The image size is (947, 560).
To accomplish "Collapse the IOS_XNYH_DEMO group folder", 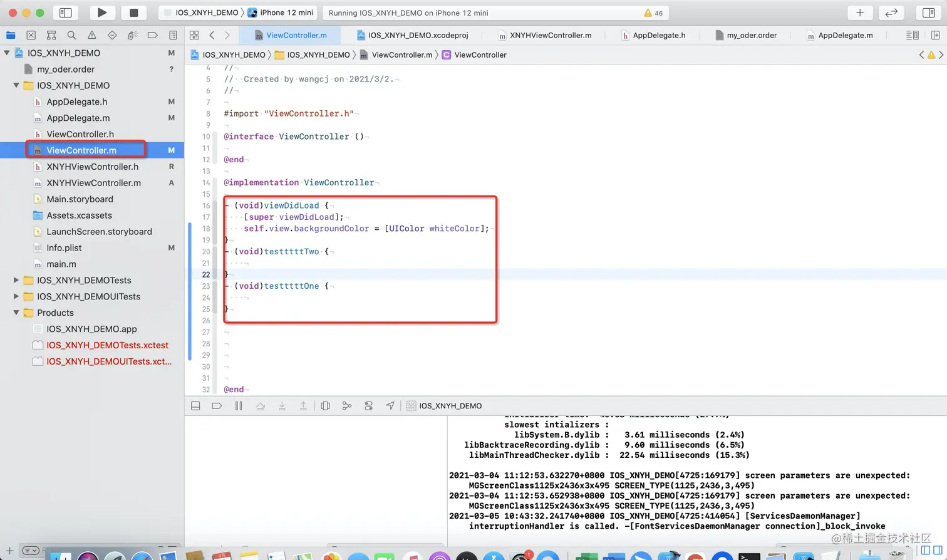I will (16, 85).
